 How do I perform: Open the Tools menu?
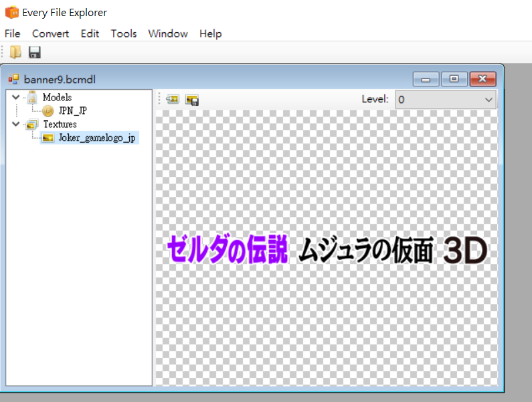(124, 33)
